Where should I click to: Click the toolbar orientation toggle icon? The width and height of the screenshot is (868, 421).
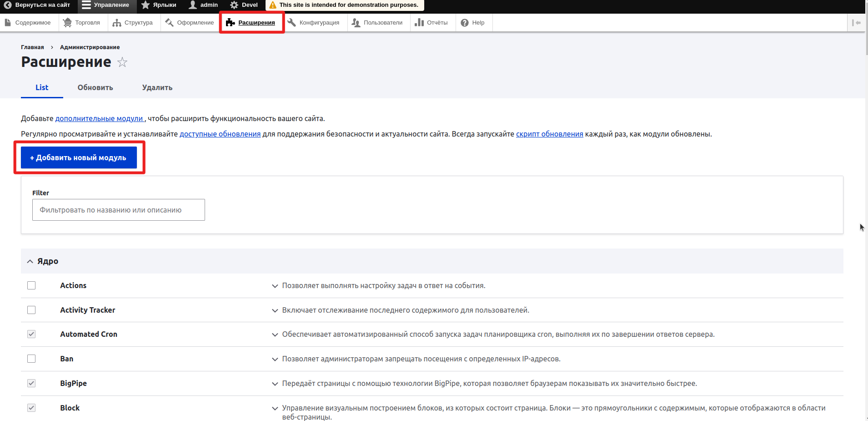click(x=856, y=23)
